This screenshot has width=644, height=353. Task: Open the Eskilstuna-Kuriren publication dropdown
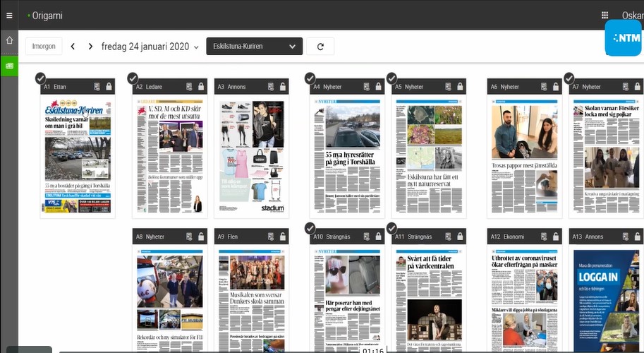tap(254, 47)
